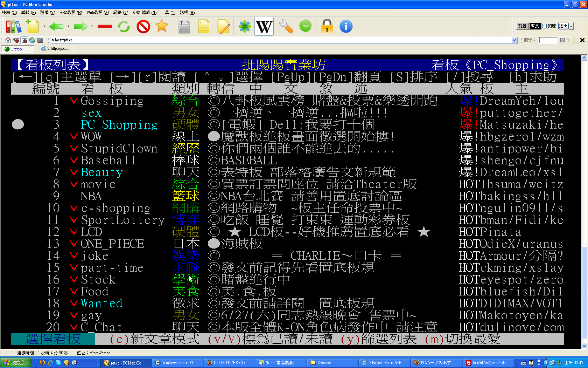Open the site list binders icon
The width and height of the screenshot is (588, 368).
[x=13, y=26]
